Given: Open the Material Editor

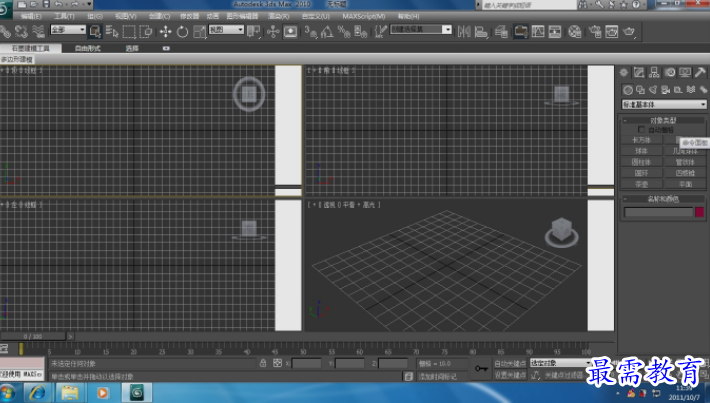Looking at the screenshot, I should point(575,31).
